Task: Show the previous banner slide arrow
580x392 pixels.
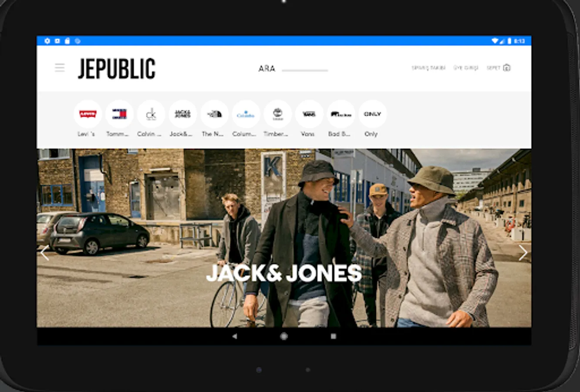Action: pos(44,253)
